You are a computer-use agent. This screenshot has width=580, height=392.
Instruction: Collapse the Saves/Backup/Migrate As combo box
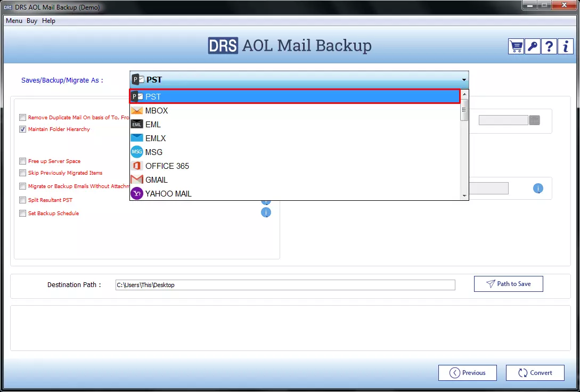coord(464,80)
